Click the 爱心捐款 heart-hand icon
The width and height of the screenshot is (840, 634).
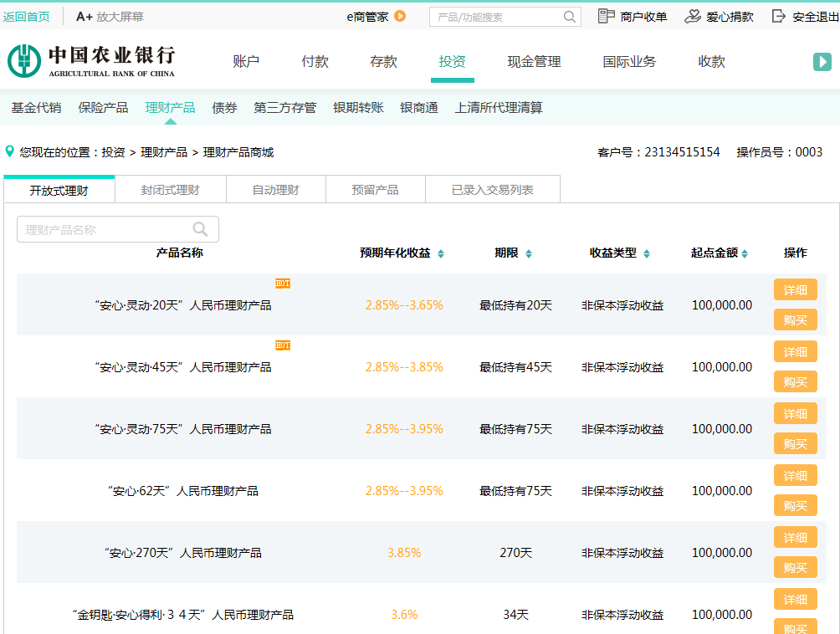point(692,16)
